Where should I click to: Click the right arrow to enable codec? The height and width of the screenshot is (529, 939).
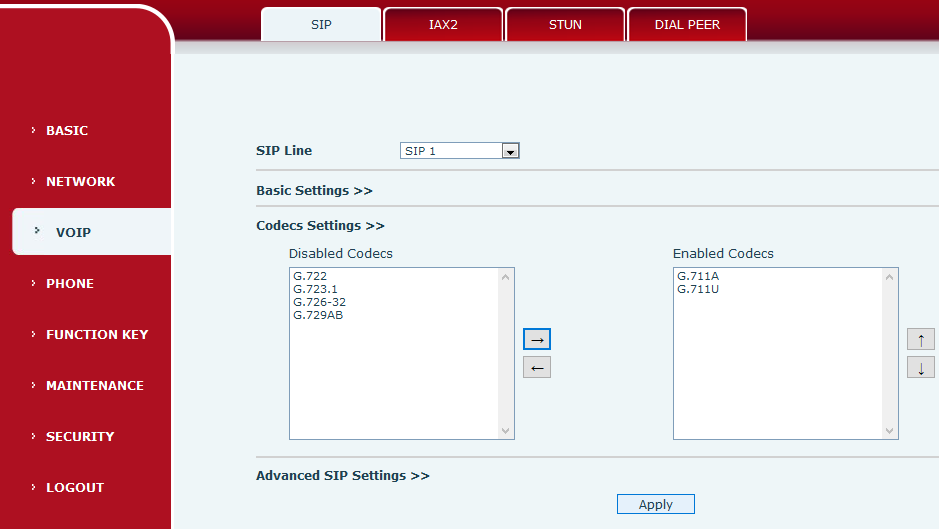tap(537, 339)
